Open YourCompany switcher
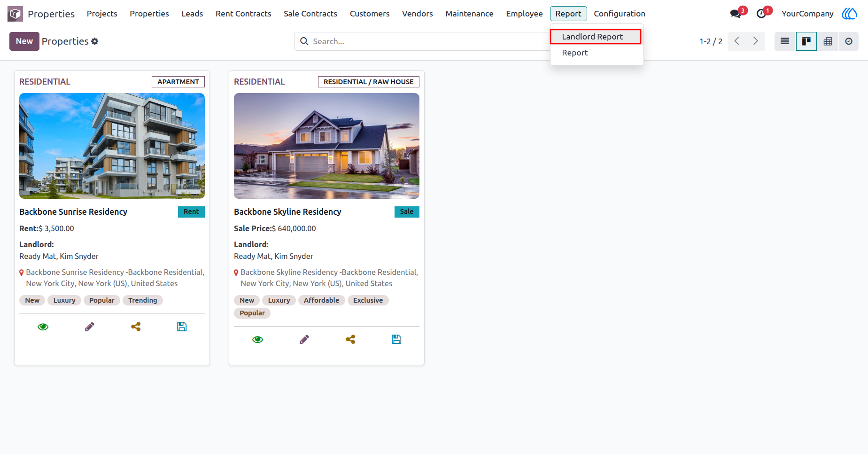The height and width of the screenshot is (454, 868). 807,14
